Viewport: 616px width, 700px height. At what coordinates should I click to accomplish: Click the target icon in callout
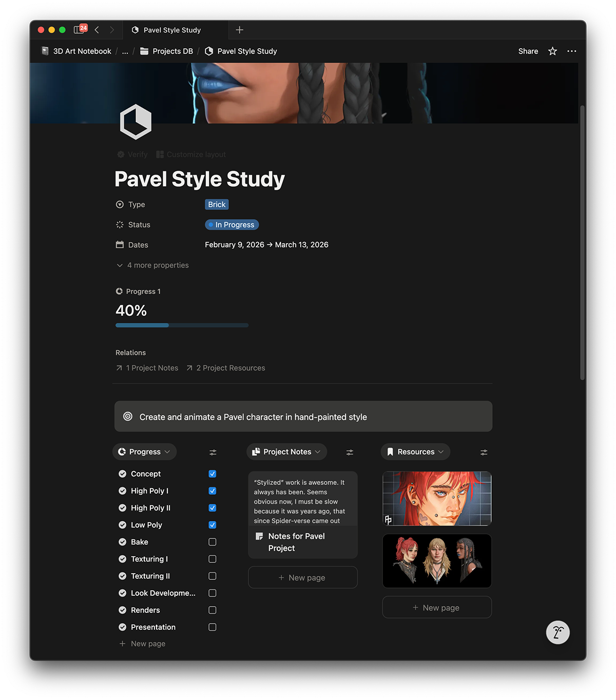pos(128,417)
